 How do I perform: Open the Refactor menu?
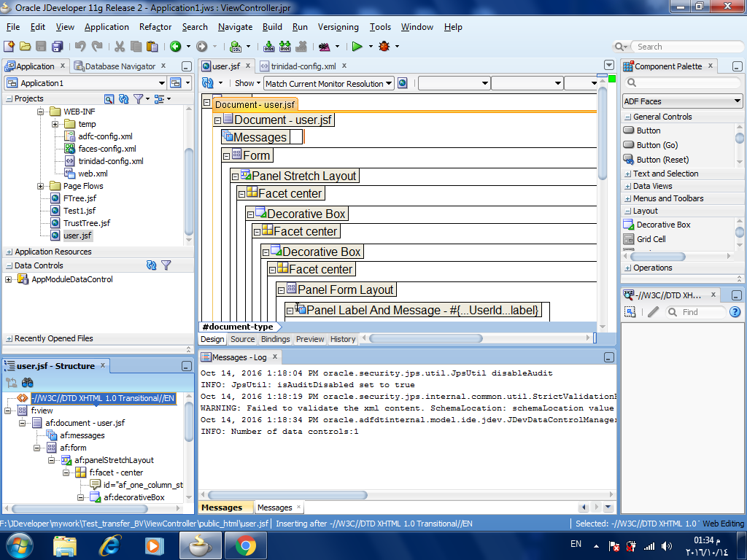pyautogui.click(x=155, y=27)
